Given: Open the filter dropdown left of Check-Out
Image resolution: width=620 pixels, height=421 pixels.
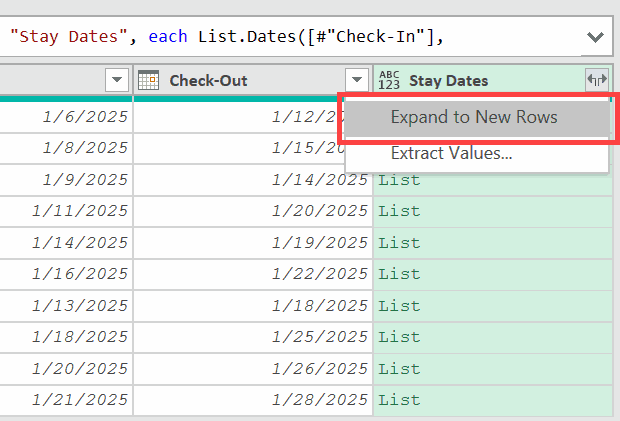Looking at the screenshot, I should pyautogui.click(x=117, y=80).
